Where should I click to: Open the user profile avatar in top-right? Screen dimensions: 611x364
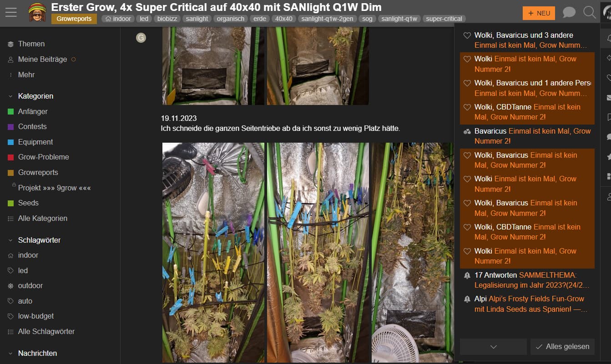[x=607, y=13]
